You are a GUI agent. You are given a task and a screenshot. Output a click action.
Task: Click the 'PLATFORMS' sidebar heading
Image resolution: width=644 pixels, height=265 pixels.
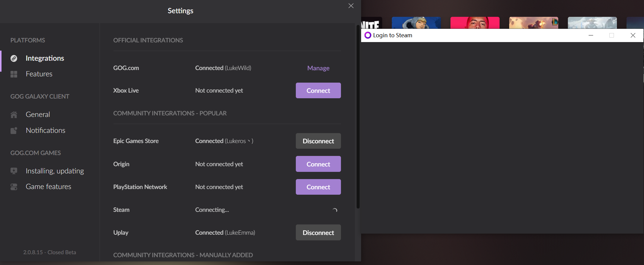[x=28, y=40]
